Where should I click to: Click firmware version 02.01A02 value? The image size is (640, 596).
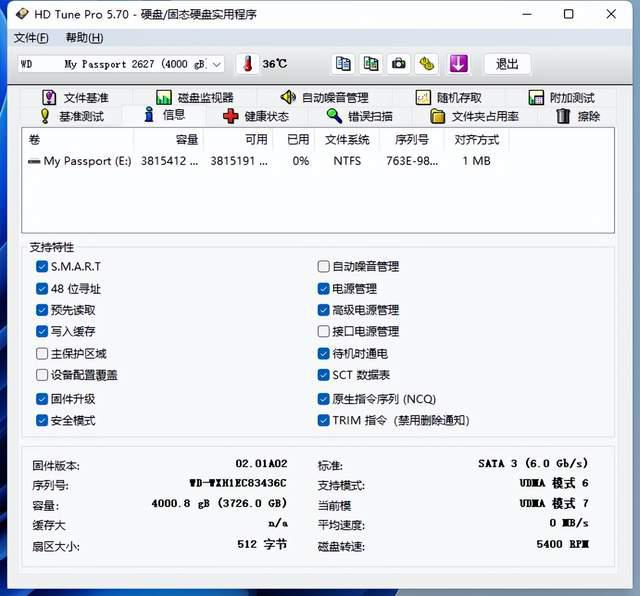(261, 464)
